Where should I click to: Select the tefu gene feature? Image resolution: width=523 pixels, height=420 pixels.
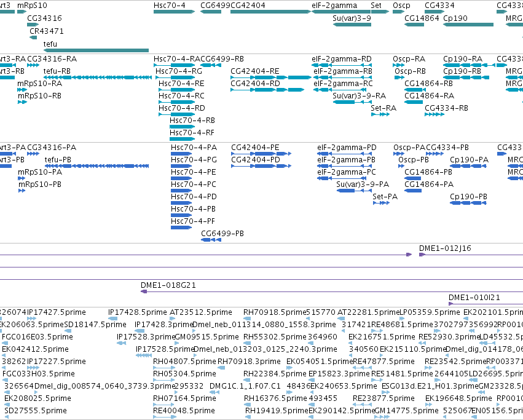(x=96, y=50)
